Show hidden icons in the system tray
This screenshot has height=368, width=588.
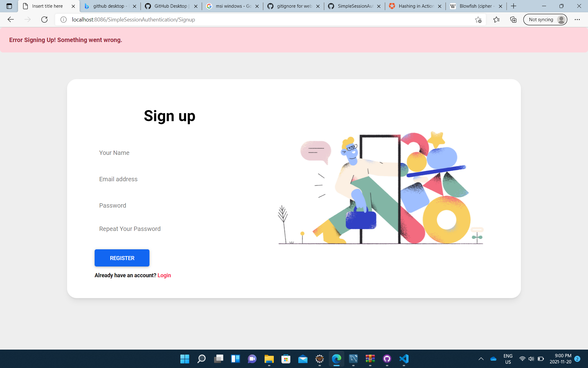[481, 359]
